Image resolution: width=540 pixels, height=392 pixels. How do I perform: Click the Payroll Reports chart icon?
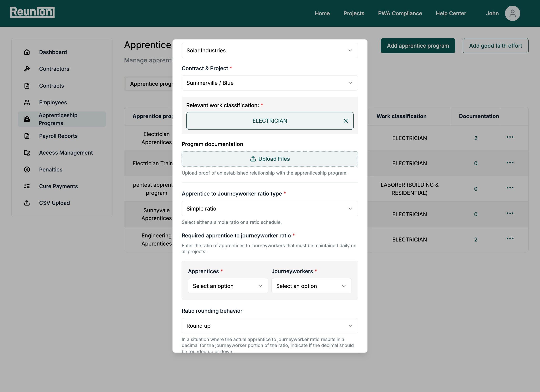click(27, 136)
